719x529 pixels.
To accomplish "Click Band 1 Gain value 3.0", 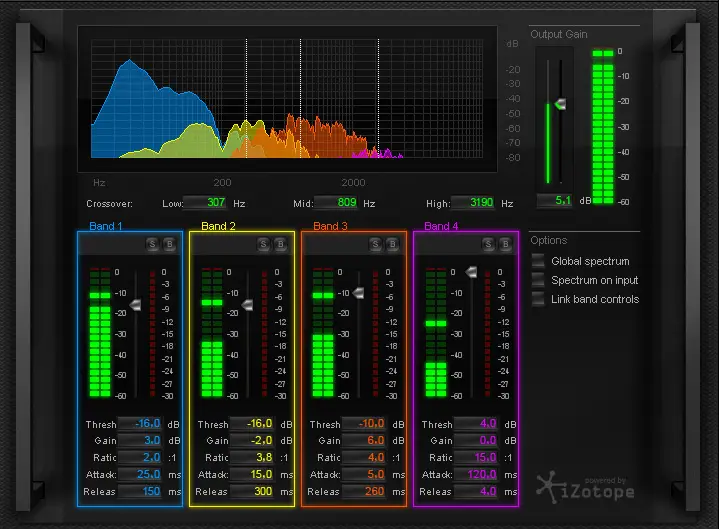I will (x=140, y=441).
